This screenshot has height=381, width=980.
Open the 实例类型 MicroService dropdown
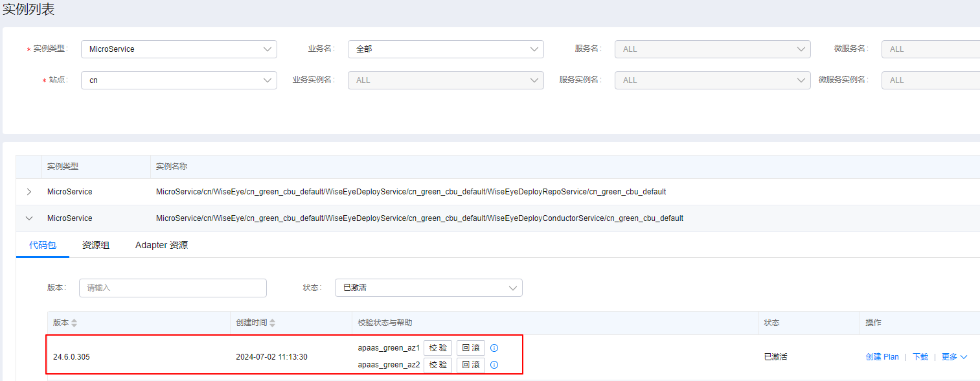[179, 49]
